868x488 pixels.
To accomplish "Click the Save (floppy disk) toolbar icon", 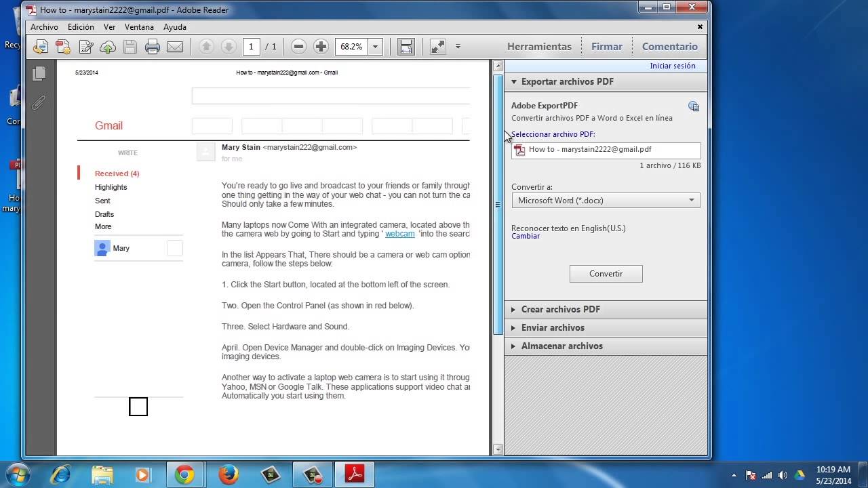I will point(130,47).
